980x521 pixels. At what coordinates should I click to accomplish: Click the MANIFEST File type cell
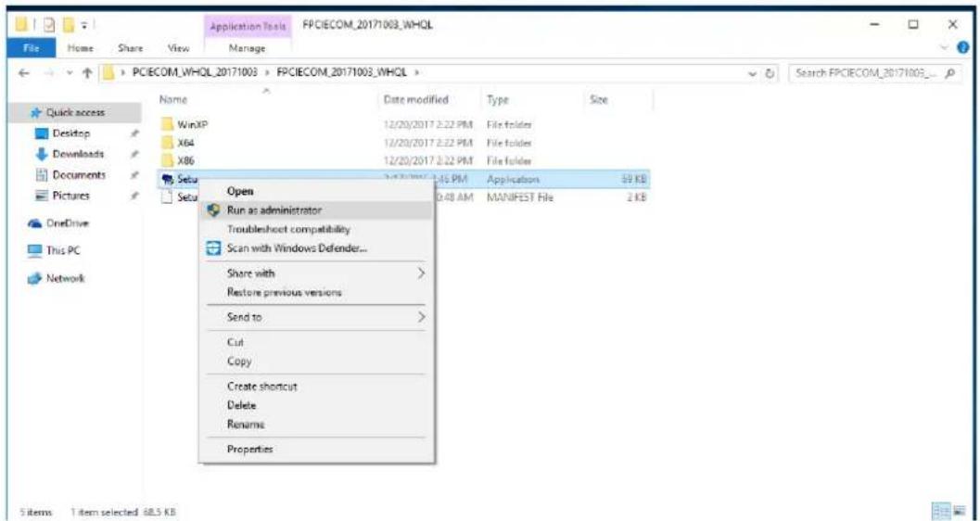pos(521,197)
